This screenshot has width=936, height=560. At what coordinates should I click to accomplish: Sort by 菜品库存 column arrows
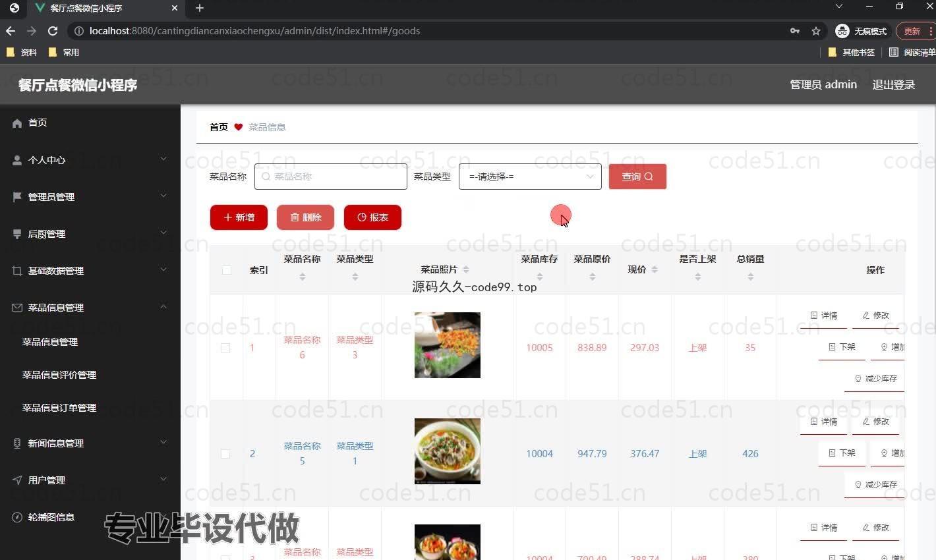point(540,277)
